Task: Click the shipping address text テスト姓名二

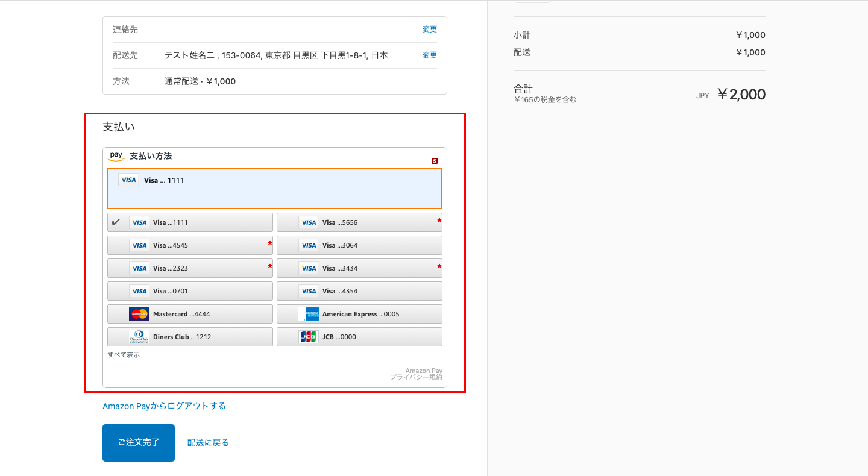Action: [x=276, y=55]
